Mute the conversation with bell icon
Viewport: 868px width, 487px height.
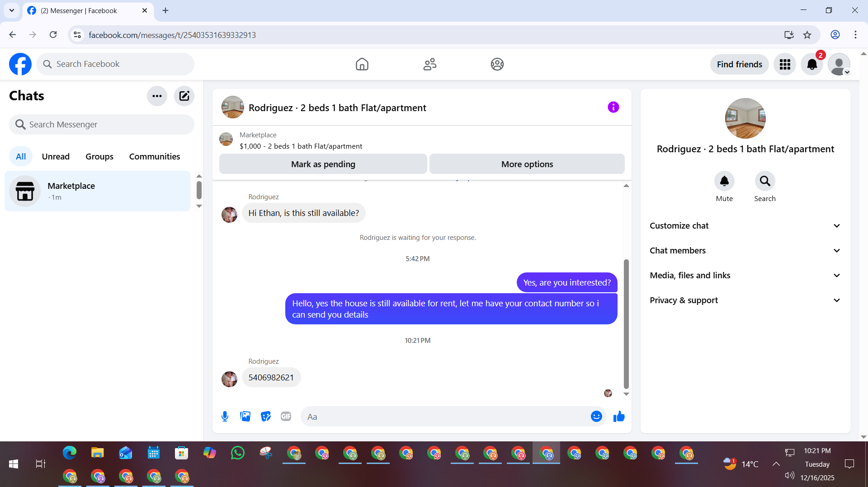coord(724,181)
